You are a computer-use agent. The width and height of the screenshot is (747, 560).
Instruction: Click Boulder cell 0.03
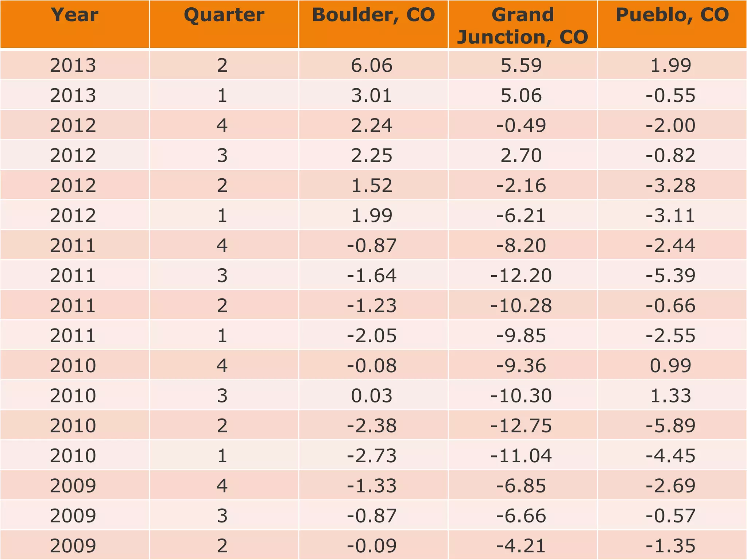[372, 396]
